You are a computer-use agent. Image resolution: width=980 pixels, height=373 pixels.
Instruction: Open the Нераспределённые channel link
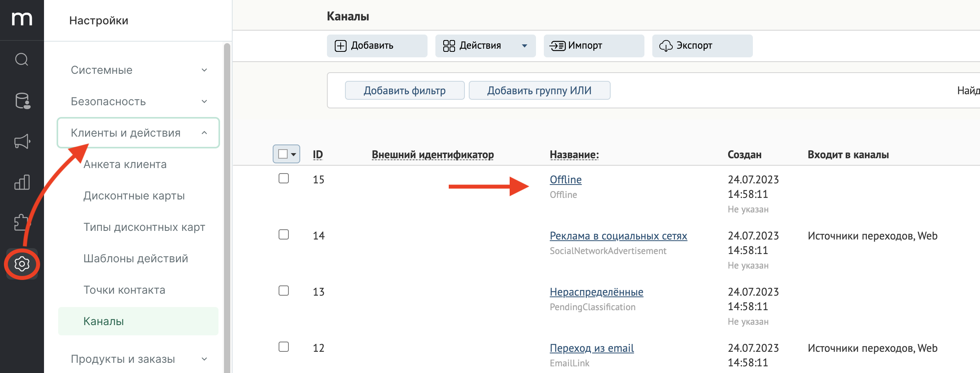point(596,292)
